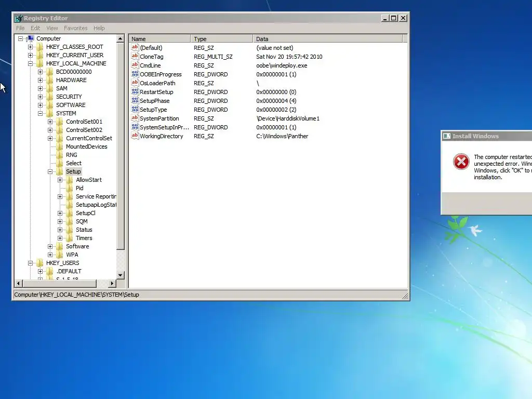Click the SetupType DWORD icon
The image size is (532, 399).
click(x=135, y=109)
